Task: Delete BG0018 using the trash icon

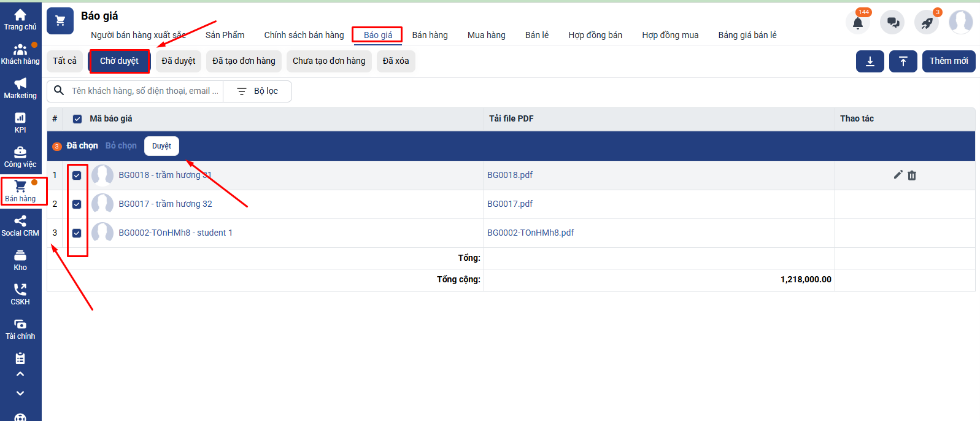Action: pos(912,176)
